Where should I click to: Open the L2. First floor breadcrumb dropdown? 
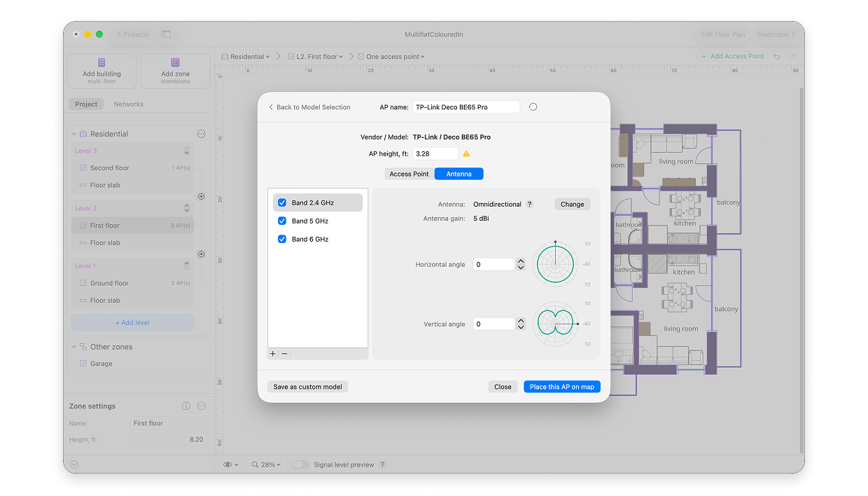tap(315, 56)
